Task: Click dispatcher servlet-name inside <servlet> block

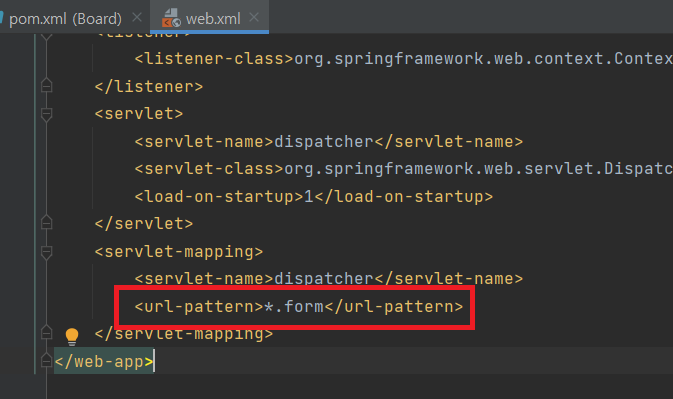Action: [324, 142]
